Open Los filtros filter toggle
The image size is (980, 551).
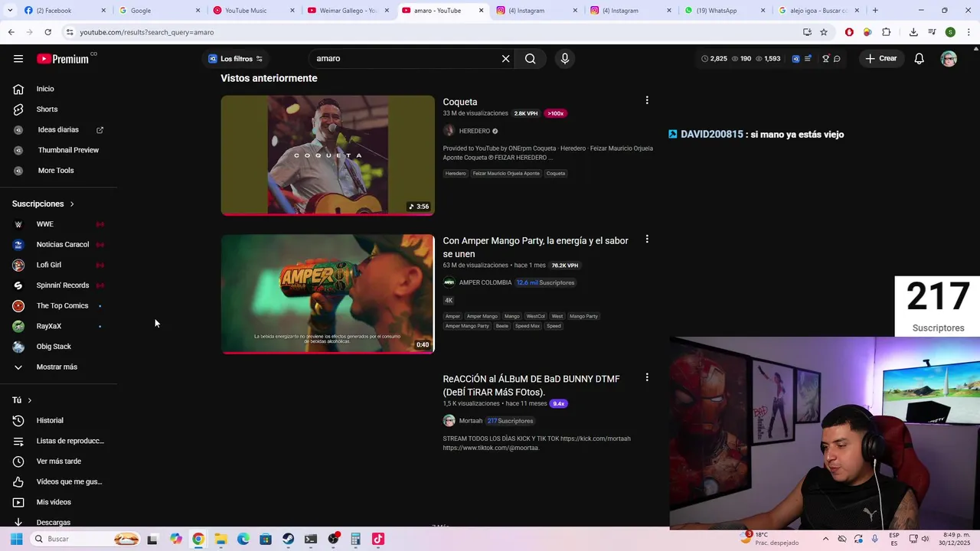(x=235, y=59)
